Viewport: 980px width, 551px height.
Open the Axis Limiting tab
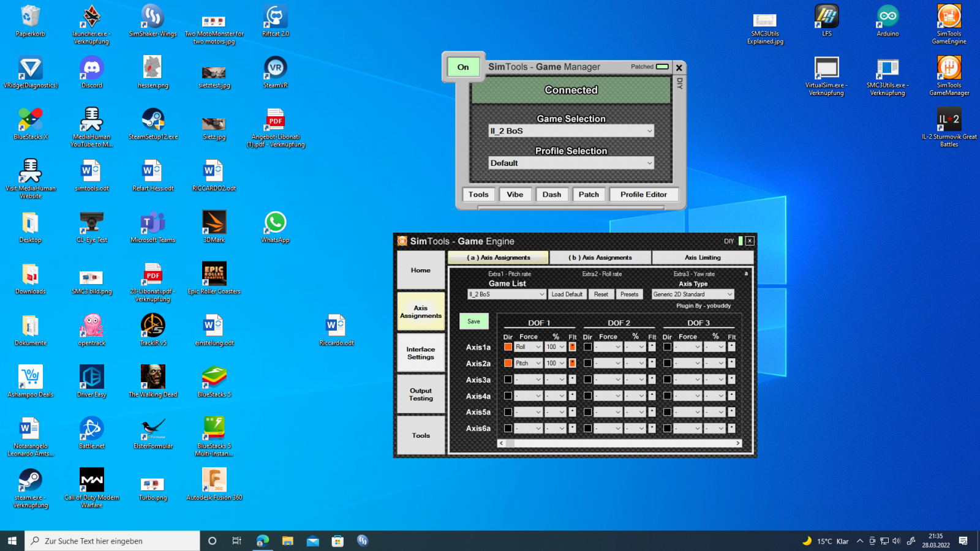(x=703, y=258)
